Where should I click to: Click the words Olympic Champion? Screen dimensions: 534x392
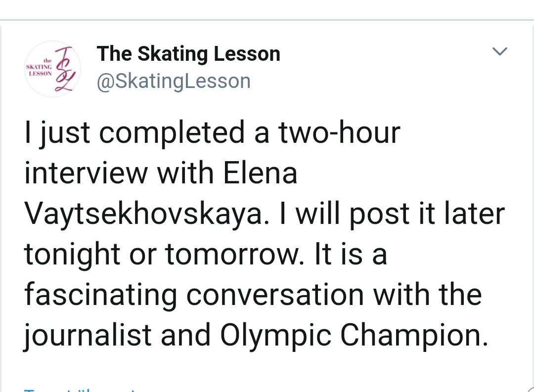point(350,336)
